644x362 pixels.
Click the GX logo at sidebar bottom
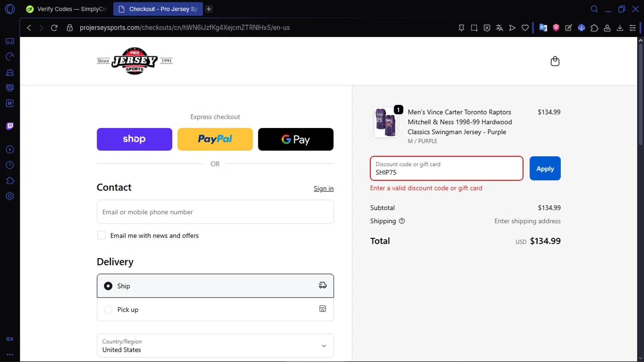10,339
